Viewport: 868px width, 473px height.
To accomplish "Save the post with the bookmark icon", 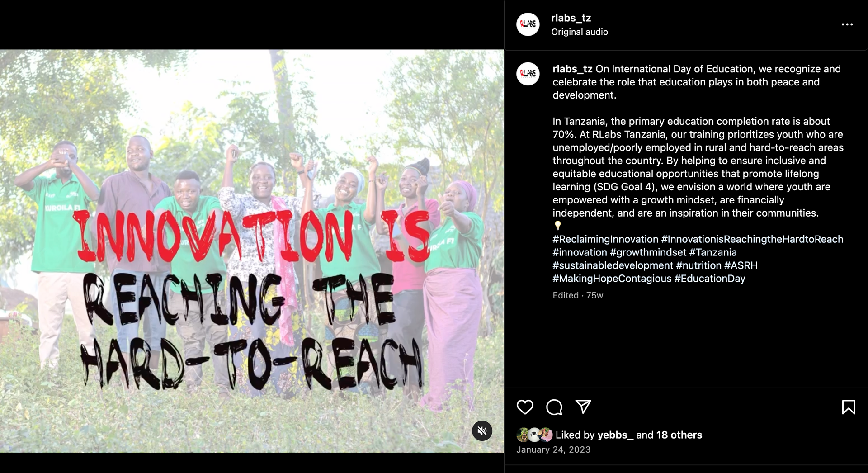I will 849,407.
